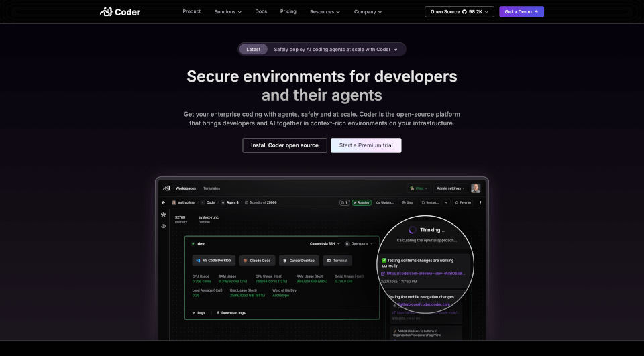Click the Latest badge
Screen dimensions: 644x356
(x=253, y=49)
